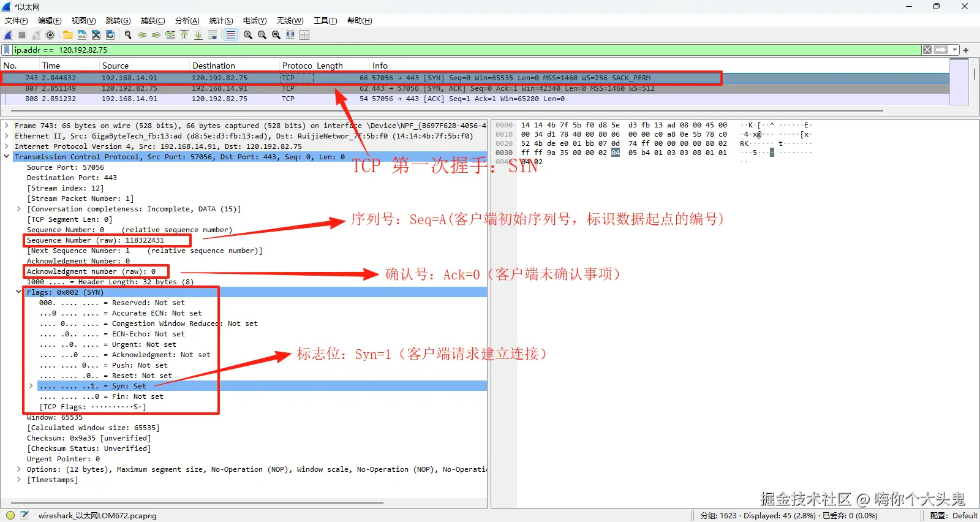Click the display filter input field

(x=466, y=50)
